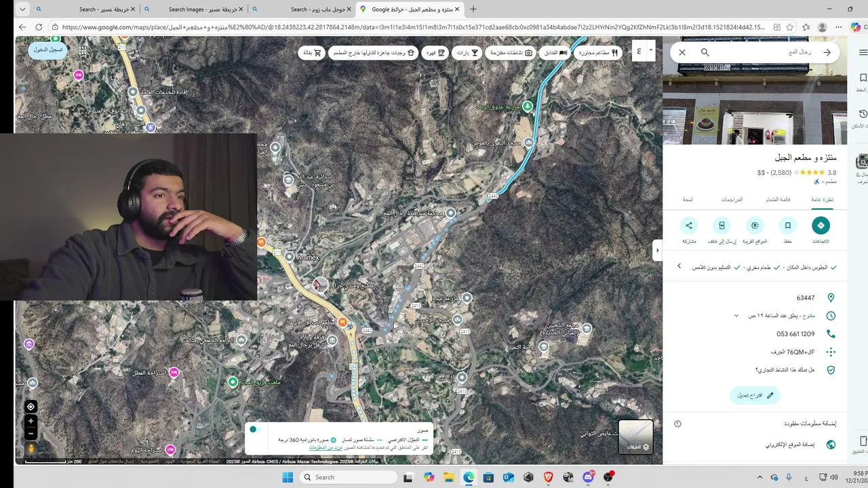
Task: Save the place with the bookmark icon
Action: click(x=788, y=226)
